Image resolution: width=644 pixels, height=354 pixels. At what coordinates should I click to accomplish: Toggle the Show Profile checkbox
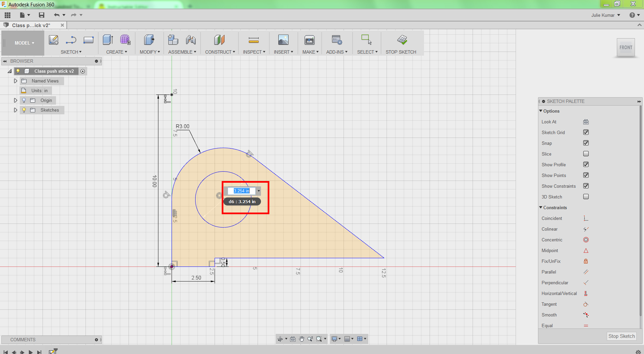point(586,165)
